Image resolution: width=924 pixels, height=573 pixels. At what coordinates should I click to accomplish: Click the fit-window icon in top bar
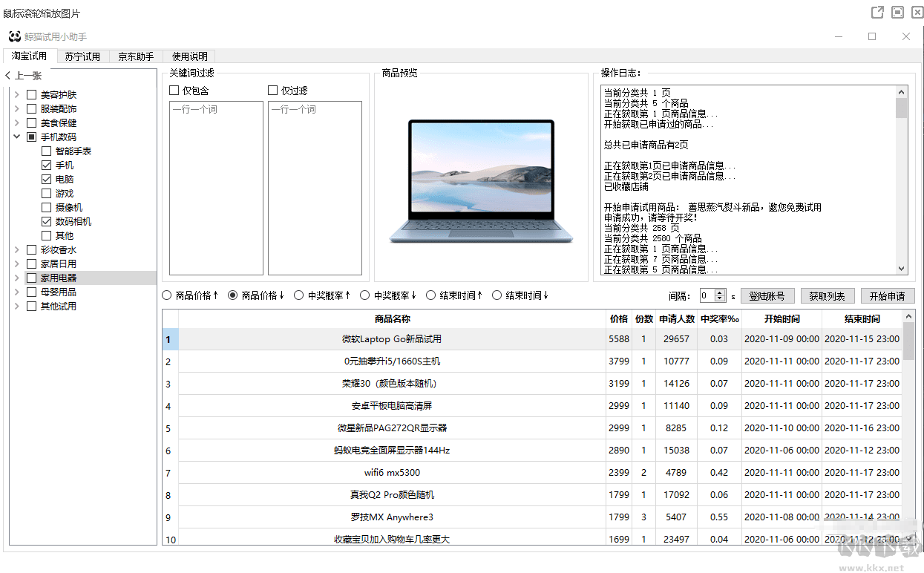coord(897,12)
